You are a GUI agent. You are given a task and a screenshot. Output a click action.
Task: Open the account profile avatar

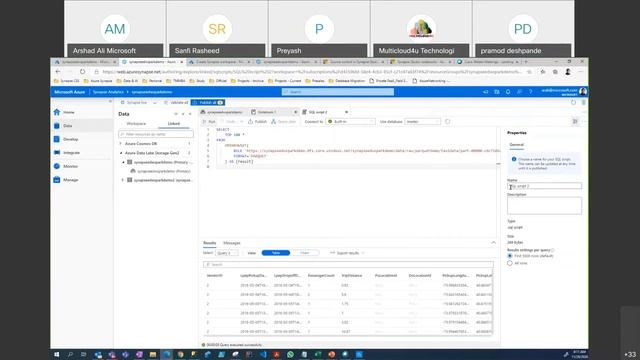point(583,91)
